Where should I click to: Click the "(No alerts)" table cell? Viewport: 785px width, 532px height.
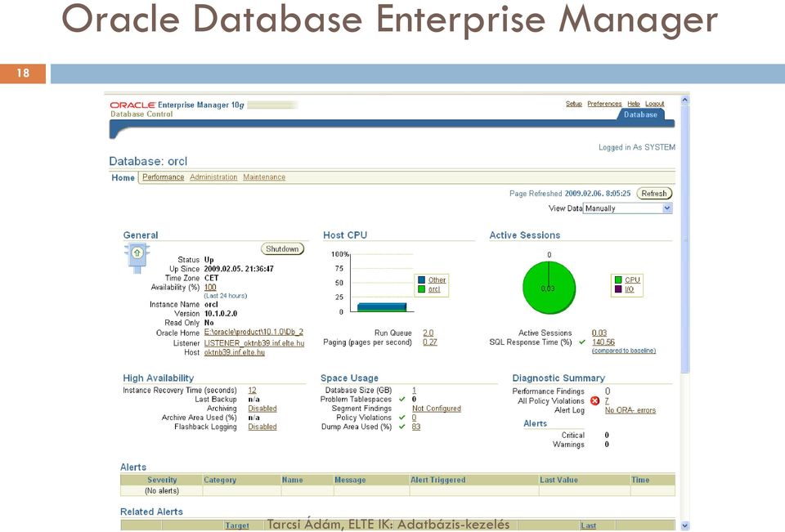click(162, 491)
